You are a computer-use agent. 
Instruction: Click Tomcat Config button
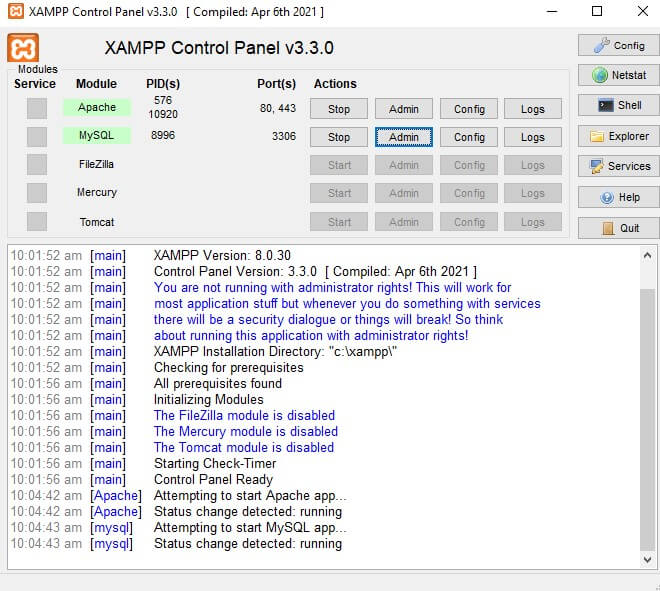469,222
